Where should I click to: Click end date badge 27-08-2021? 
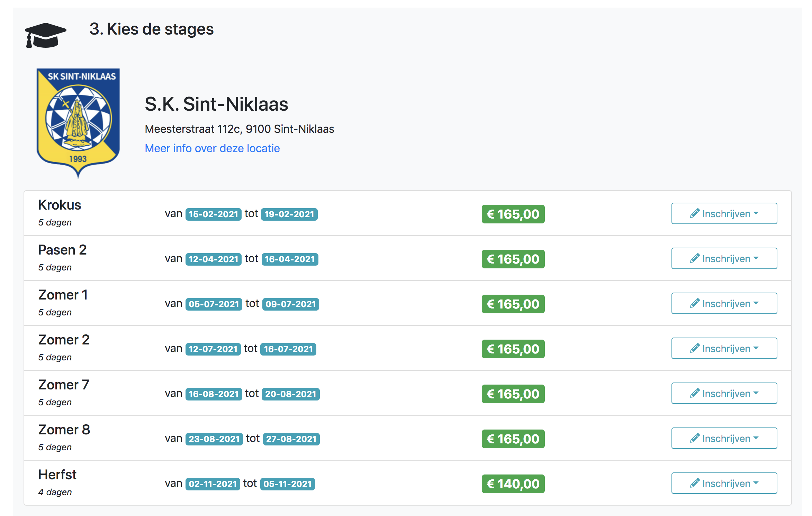(291, 439)
